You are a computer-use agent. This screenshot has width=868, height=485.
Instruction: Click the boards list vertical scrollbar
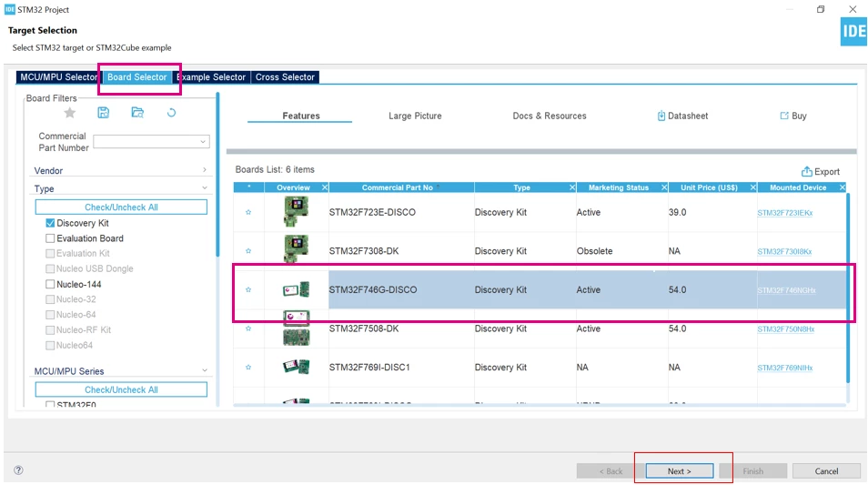click(x=847, y=288)
